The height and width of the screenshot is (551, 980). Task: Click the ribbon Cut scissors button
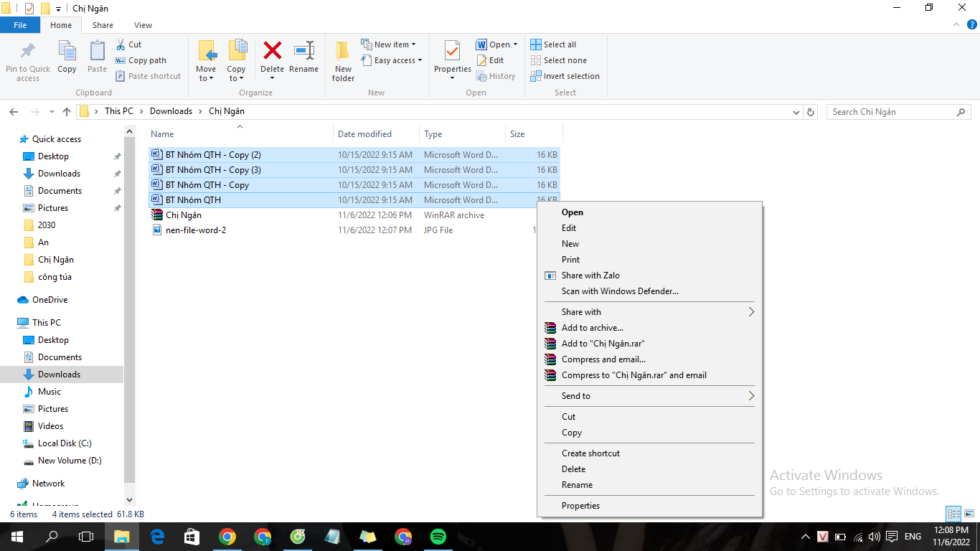pos(128,44)
